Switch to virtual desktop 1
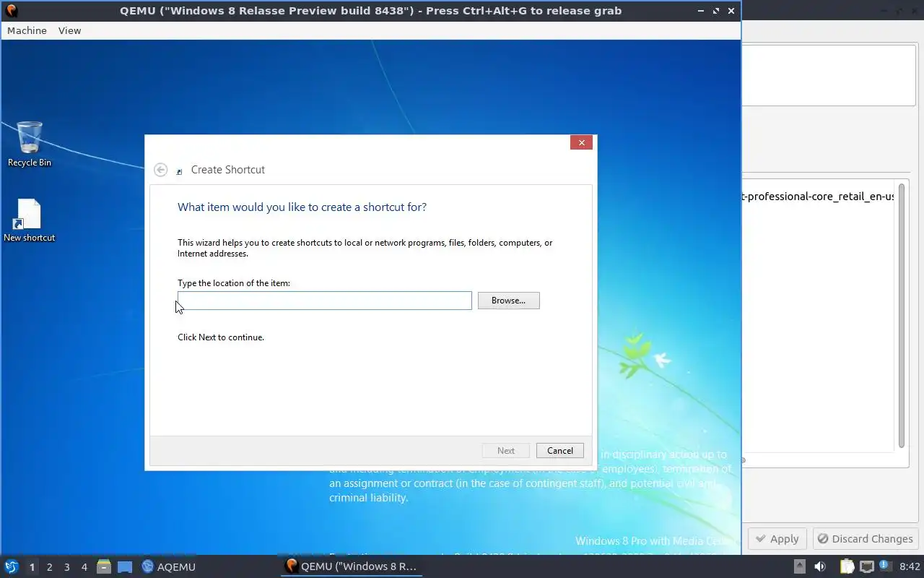The image size is (924, 578). tap(32, 567)
